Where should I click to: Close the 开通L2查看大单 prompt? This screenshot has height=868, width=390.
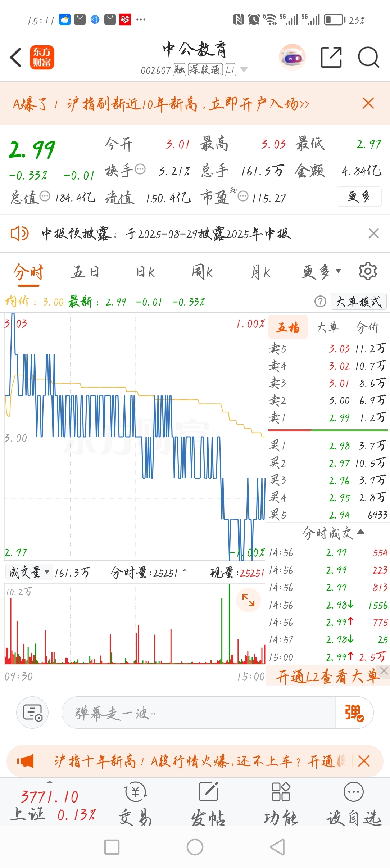click(x=384, y=670)
